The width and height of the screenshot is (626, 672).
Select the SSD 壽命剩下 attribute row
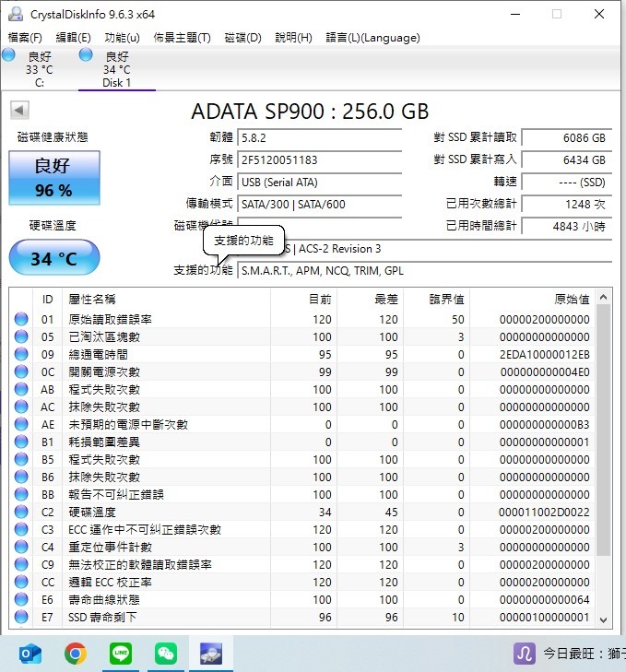point(302,617)
